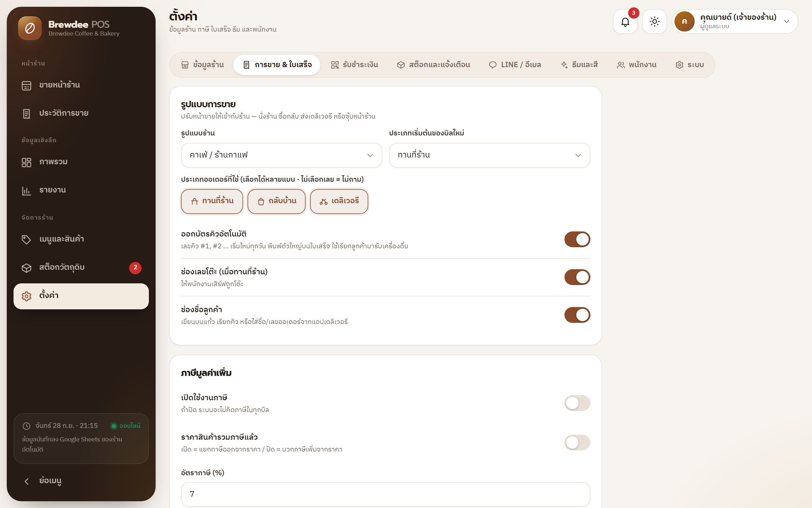Toggle ช่องเลขโต๊ะ switch

[x=577, y=277]
